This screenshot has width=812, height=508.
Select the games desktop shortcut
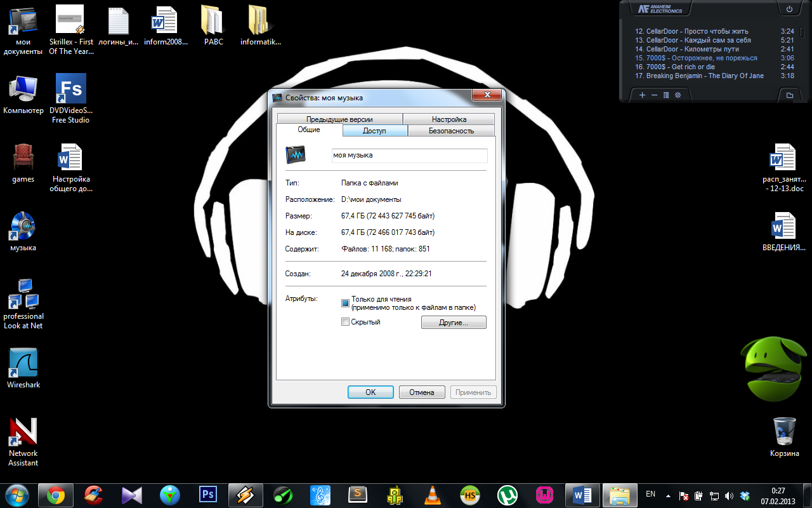[x=23, y=163]
